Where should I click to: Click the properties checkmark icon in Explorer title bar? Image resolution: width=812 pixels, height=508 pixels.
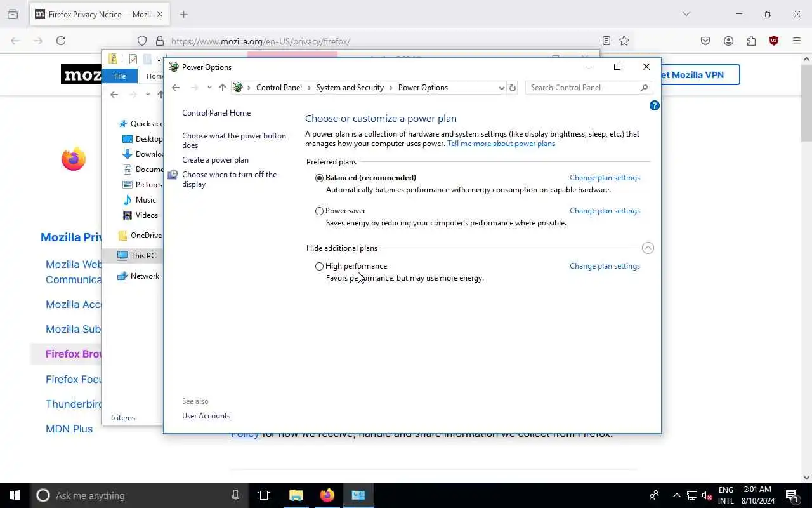click(x=133, y=59)
